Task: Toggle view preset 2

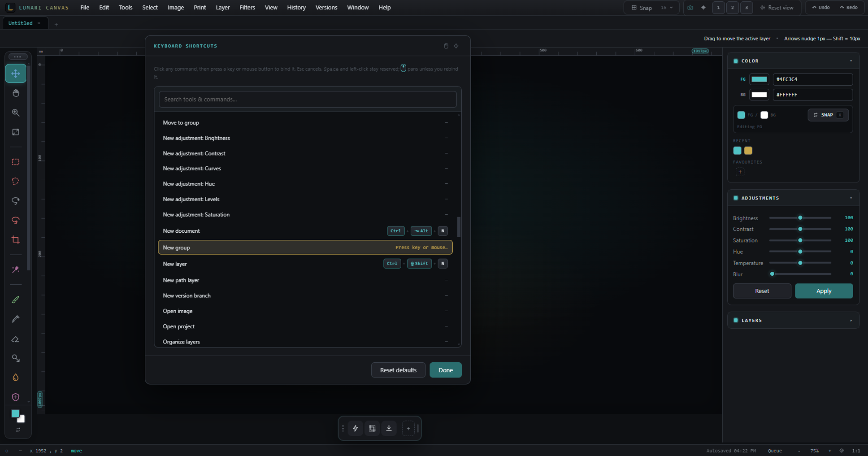Action: coord(732,8)
